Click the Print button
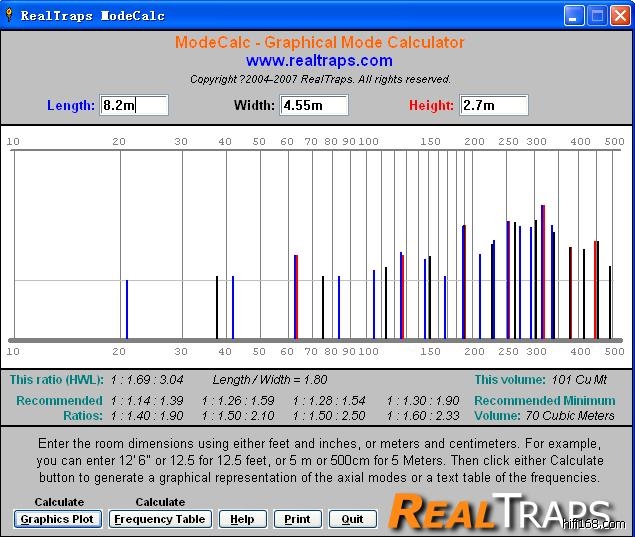 point(297,519)
